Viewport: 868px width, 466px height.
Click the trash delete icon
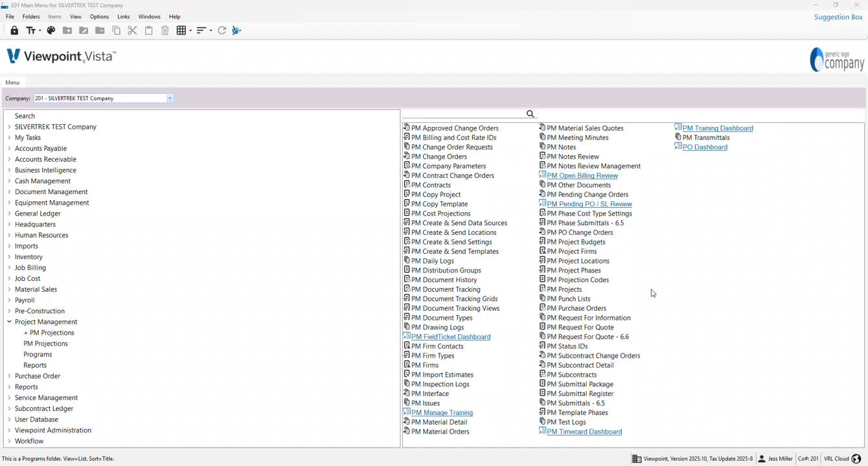[x=165, y=30]
